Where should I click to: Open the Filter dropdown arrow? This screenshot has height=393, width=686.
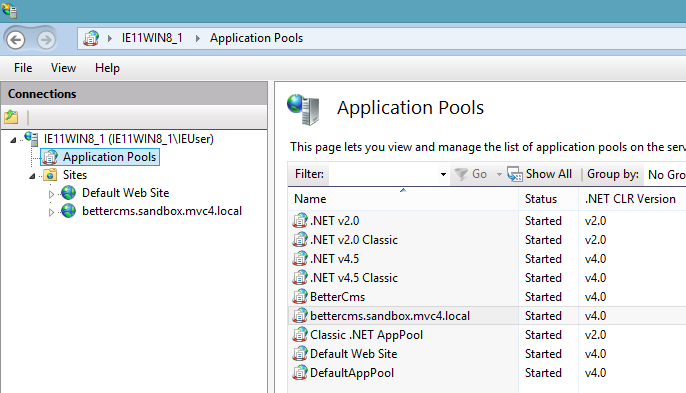point(443,174)
